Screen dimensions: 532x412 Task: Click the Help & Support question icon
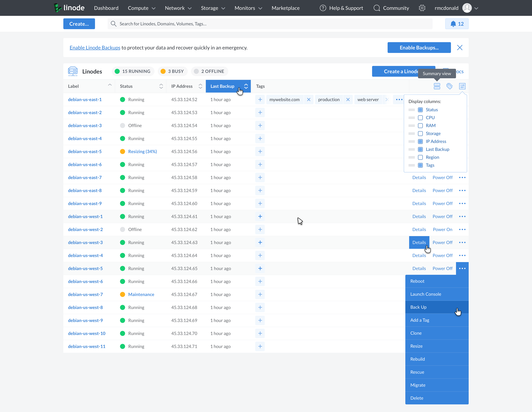pyautogui.click(x=323, y=8)
